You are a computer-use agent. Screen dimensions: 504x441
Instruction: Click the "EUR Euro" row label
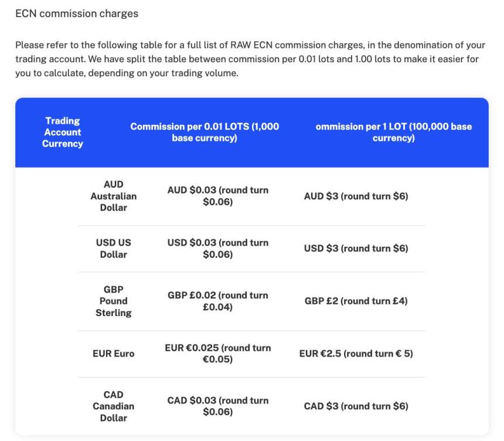114,354
